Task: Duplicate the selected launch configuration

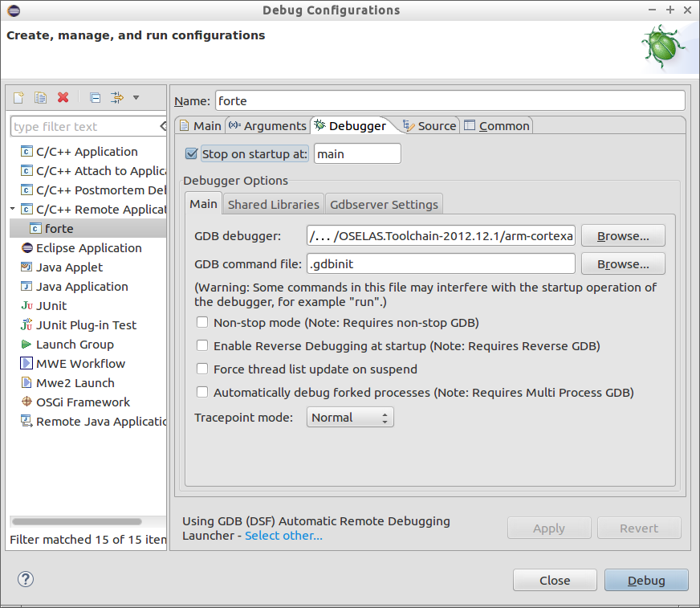Action: 40,97
